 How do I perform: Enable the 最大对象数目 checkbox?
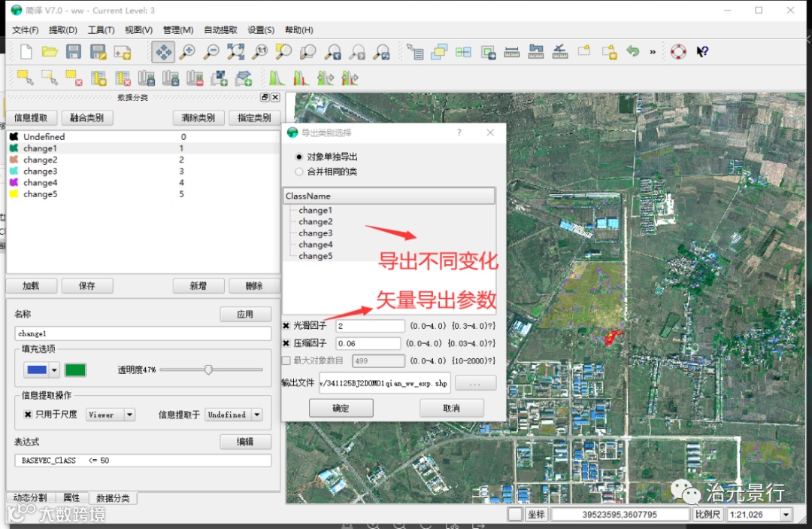coord(286,360)
